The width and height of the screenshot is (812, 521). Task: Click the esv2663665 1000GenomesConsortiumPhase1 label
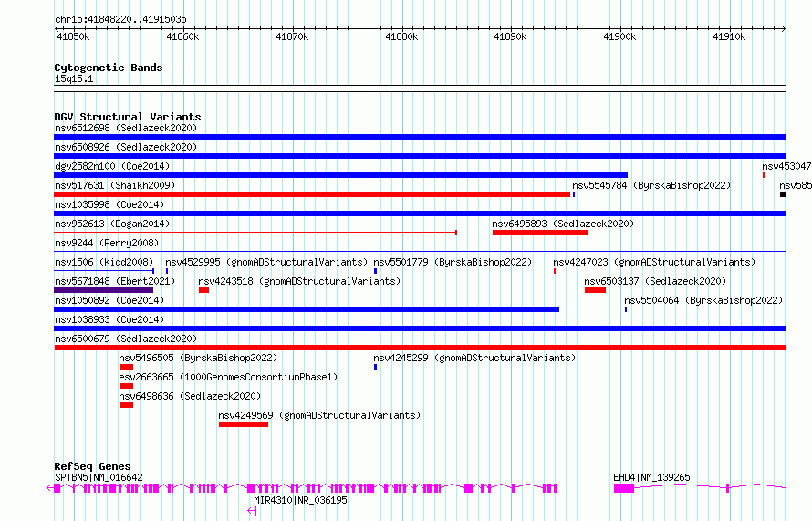(228, 377)
